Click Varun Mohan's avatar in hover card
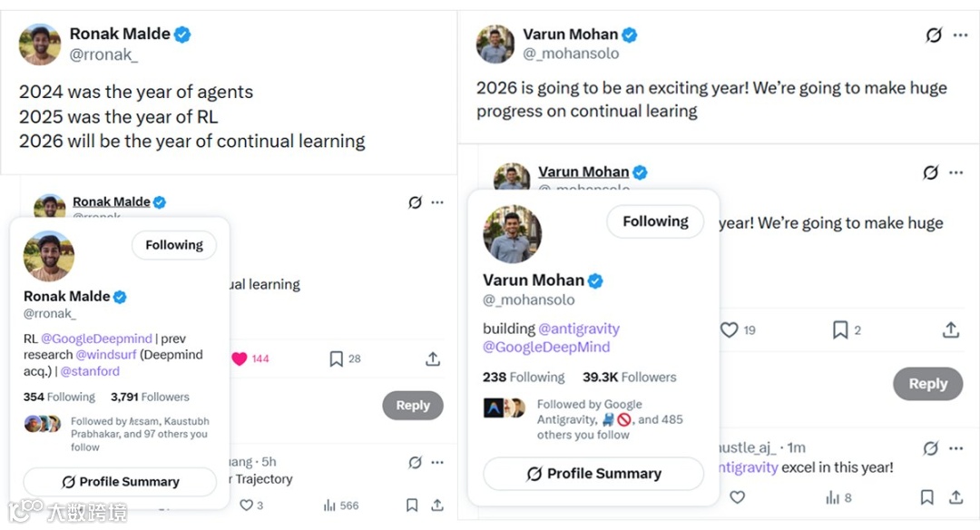The width and height of the screenshot is (980, 530). 512,233
